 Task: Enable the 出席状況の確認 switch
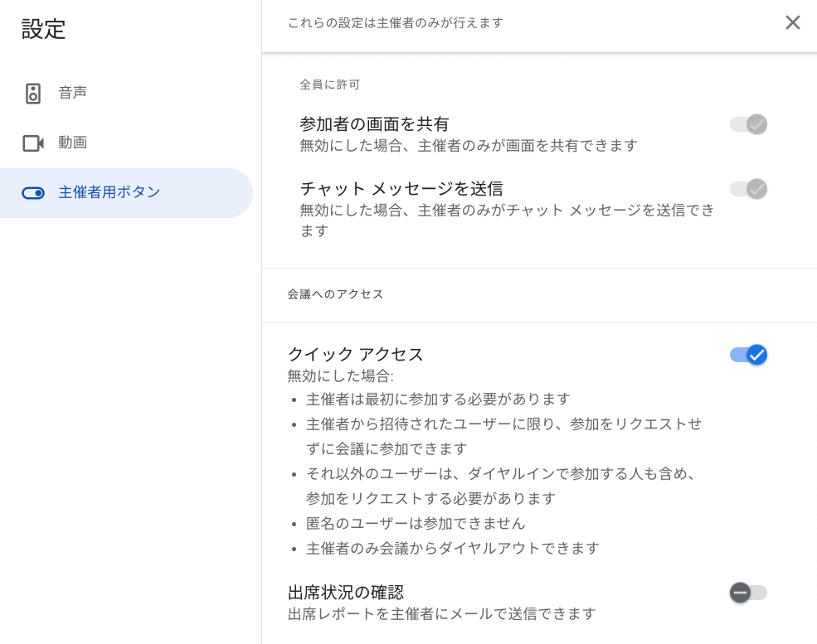[748, 593]
